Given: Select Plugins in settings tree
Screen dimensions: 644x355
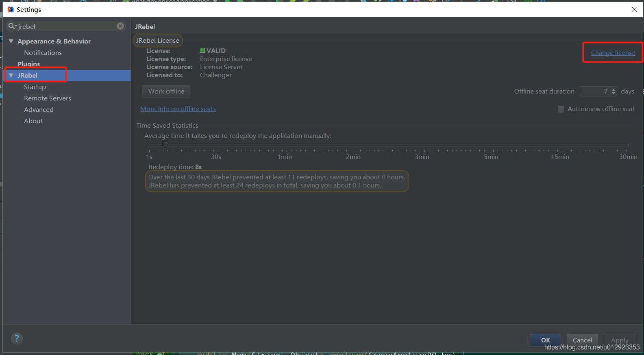Looking at the screenshot, I should point(28,64).
